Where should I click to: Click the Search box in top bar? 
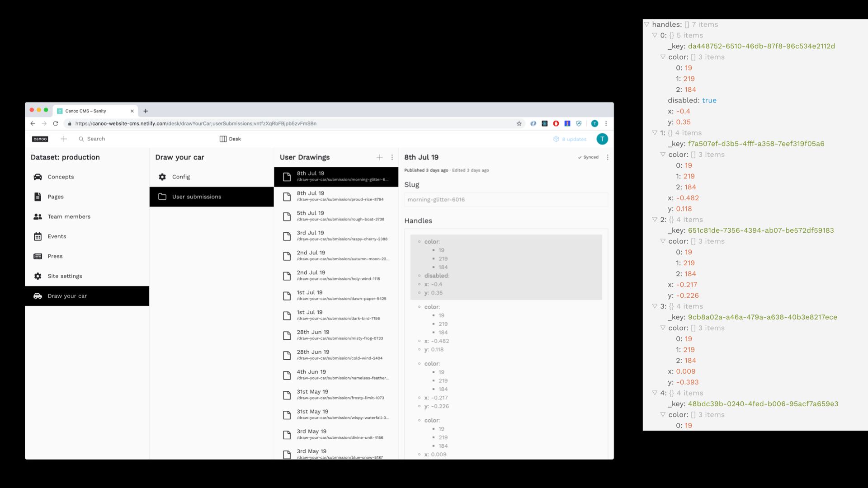(x=96, y=139)
